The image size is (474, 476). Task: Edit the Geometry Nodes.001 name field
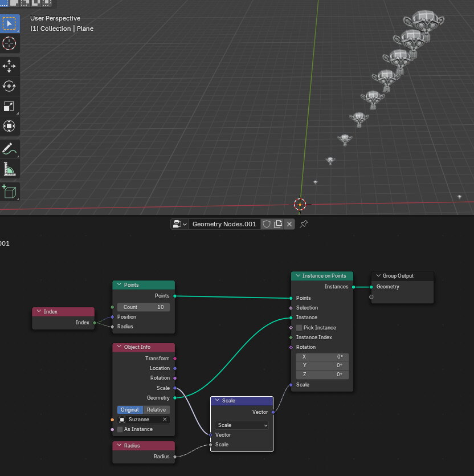coord(224,224)
